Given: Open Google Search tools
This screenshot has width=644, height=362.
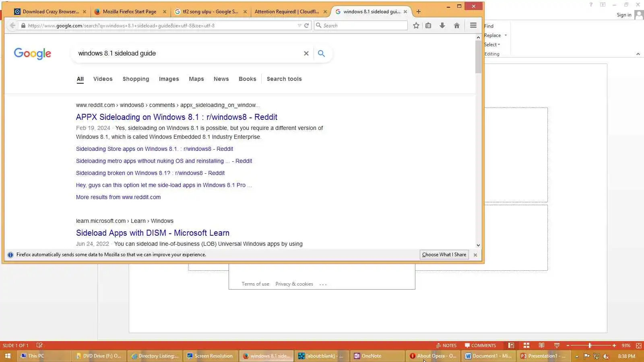Looking at the screenshot, I should pyautogui.click(x=284, y=79).
